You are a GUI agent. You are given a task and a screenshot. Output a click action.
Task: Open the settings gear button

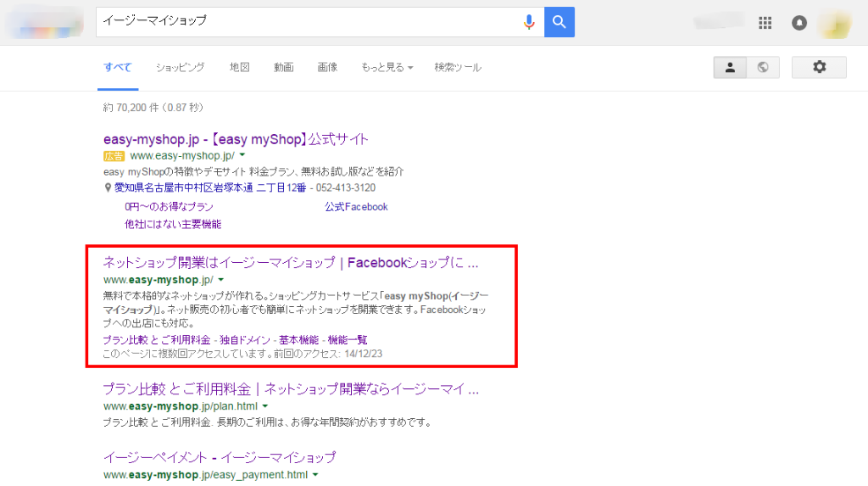pos(819,67)
